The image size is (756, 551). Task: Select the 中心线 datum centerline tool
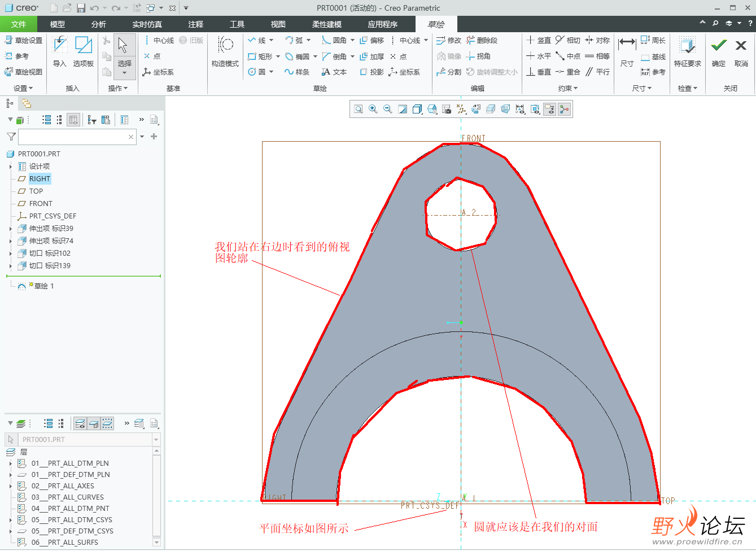[x=159, y=41]
